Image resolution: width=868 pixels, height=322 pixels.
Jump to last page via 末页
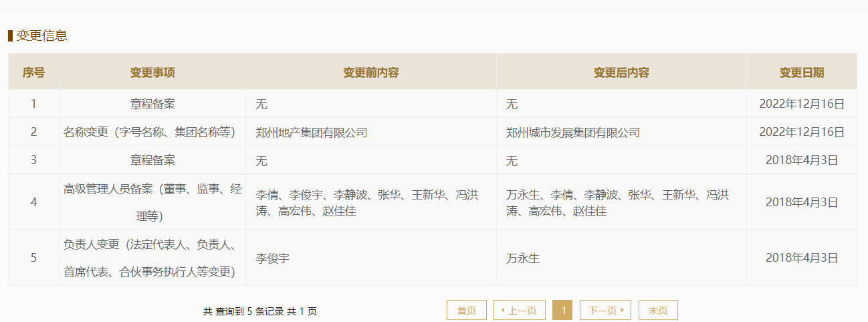coord(658,310)
